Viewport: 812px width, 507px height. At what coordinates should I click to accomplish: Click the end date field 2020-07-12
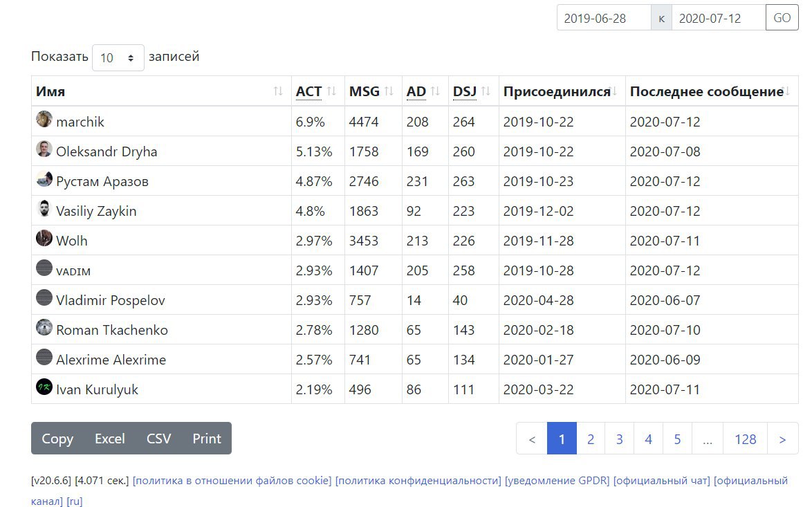[718, 18]
